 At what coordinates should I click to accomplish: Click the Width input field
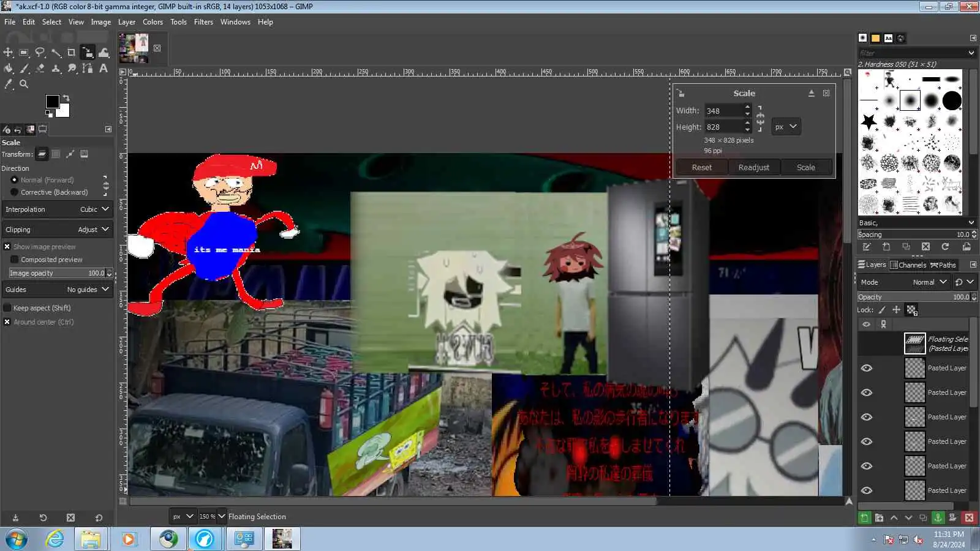pyautogui.click(x=723, y=111)
